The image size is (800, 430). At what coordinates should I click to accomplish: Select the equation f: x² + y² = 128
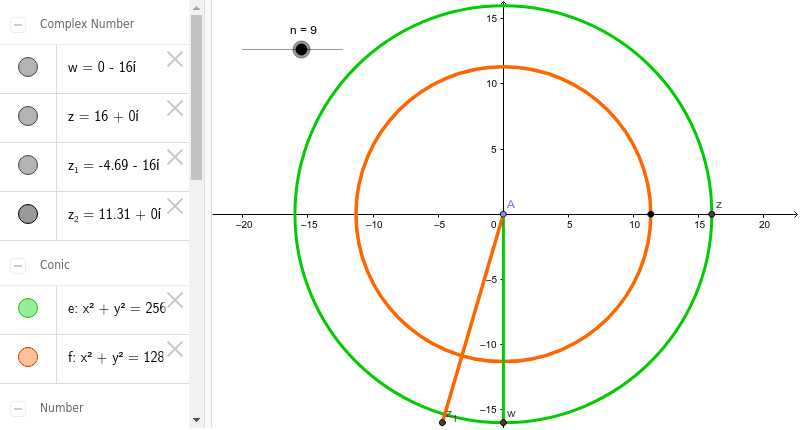tap(116, 357)
